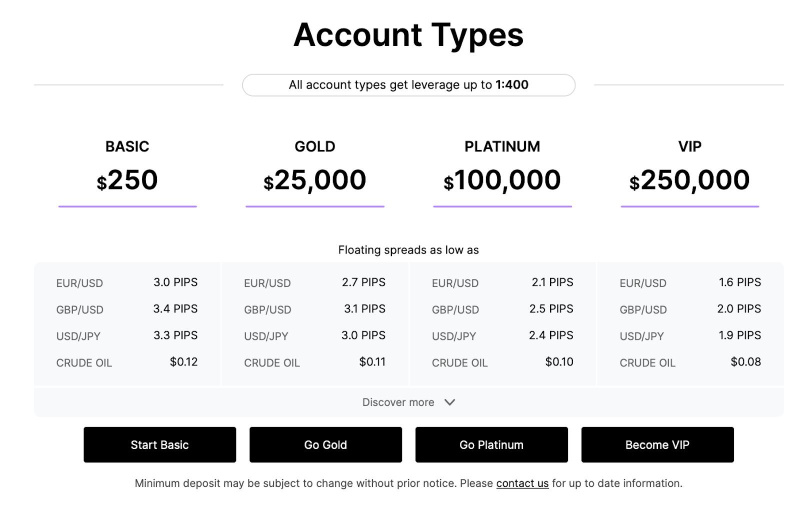Screen dimensions: 800x506
Task: Click the $250,000 VIP deposit amount
Action: [690, 181]
